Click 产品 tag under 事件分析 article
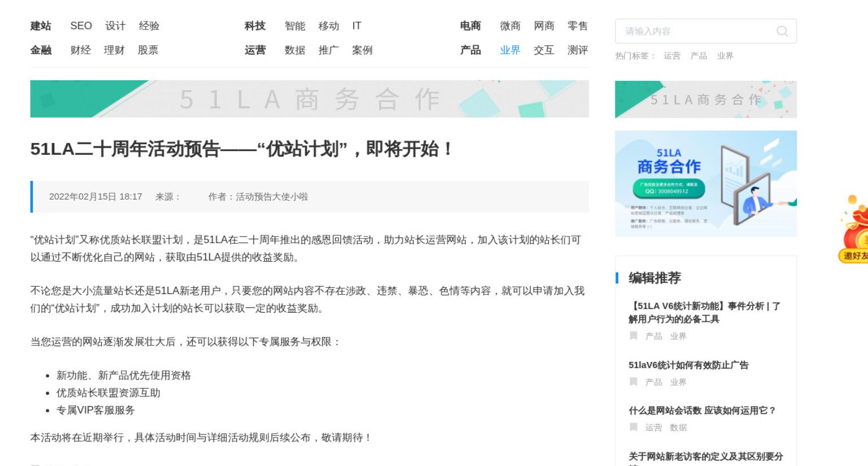Image resolution: width=868 pixels, height=466 pixels. click(x=654, y=336)
